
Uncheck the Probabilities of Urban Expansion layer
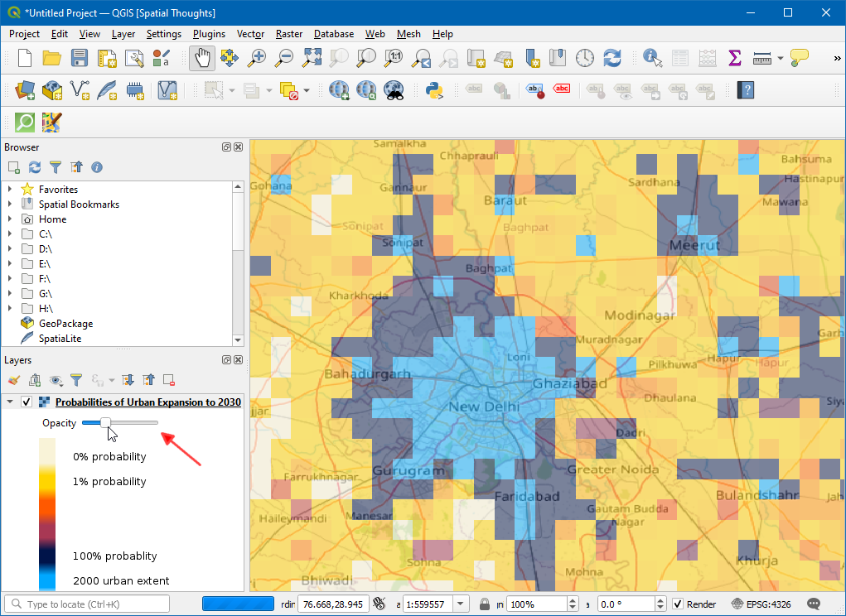click(27, 402)
